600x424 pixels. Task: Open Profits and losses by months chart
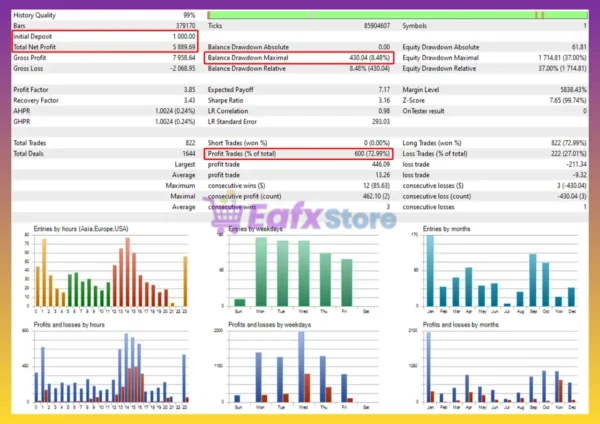tap(494, 366)
